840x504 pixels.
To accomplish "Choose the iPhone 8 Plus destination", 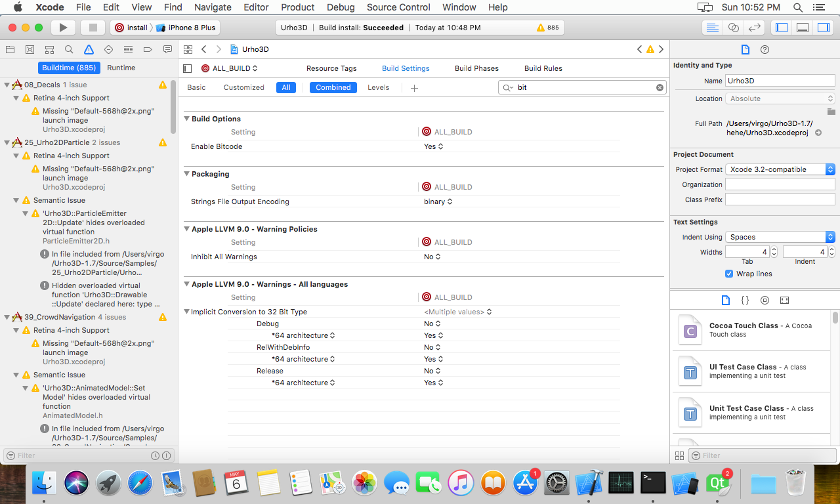I will (x=186, y=28).
